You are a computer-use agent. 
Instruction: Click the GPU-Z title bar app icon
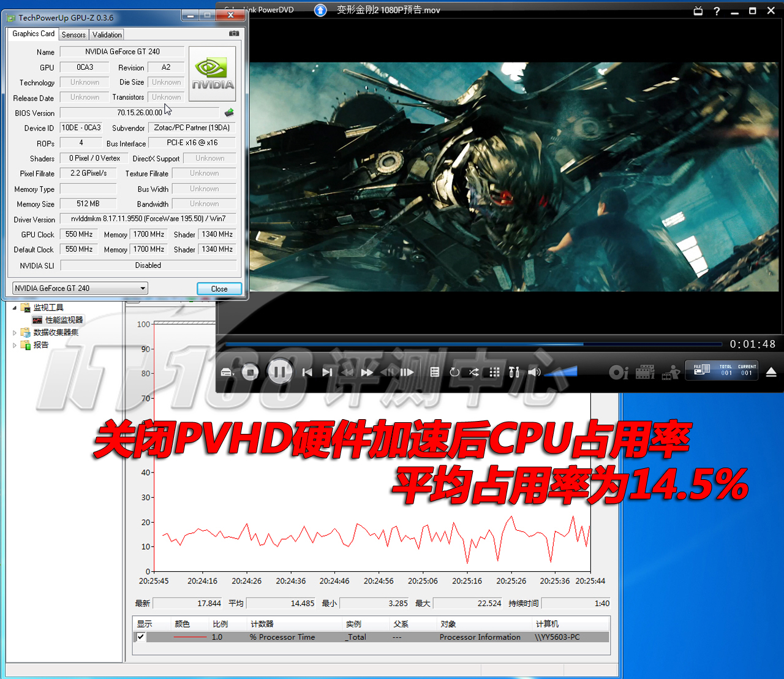(11, 18)
